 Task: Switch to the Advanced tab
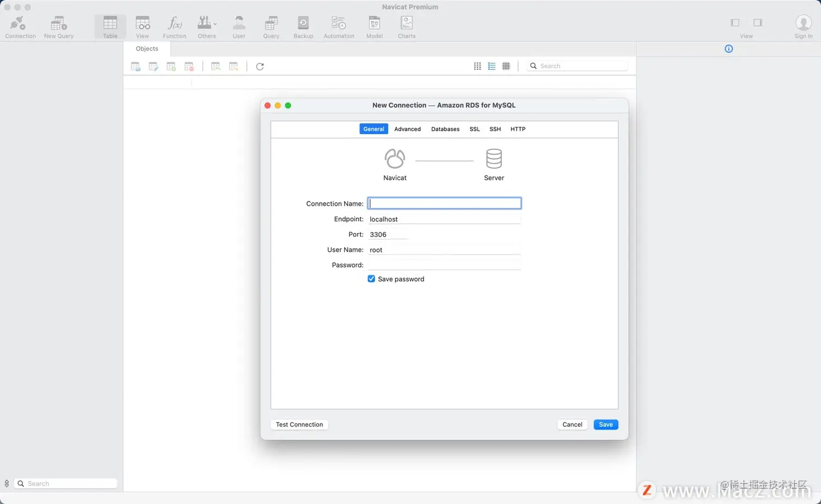[x=407, y=129]
